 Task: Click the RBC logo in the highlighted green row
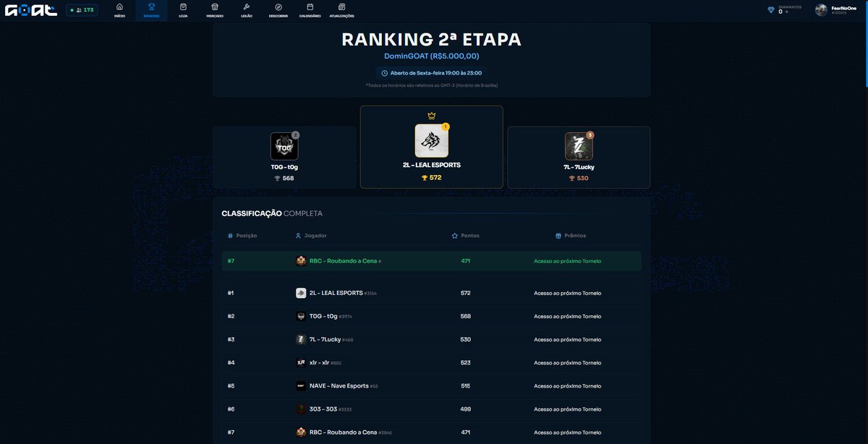301,261
